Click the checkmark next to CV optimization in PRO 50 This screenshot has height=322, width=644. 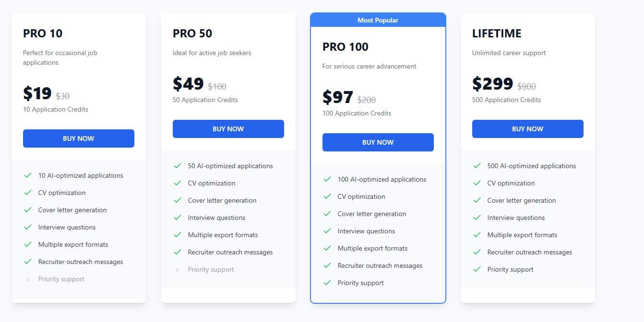tap(178, 183)
